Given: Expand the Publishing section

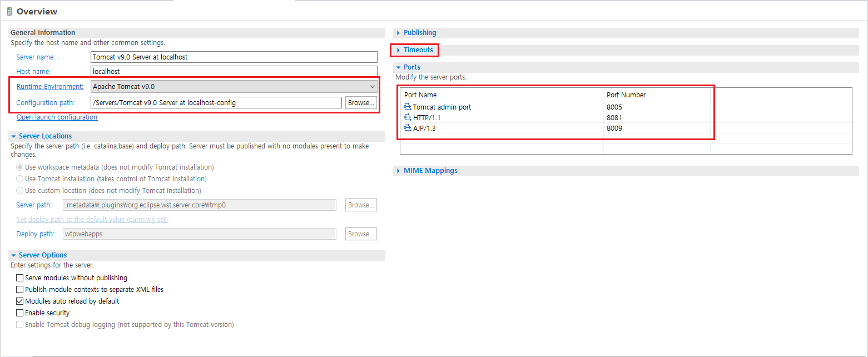Looking at the screenshot, I should pos(398,33).
